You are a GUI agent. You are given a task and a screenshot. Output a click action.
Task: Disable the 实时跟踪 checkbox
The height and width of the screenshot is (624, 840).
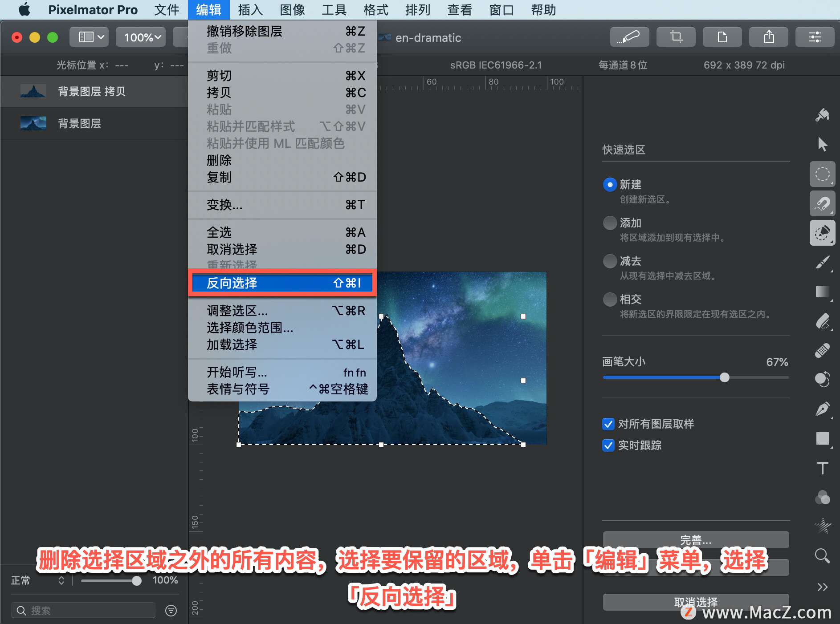tap(608, 446)
